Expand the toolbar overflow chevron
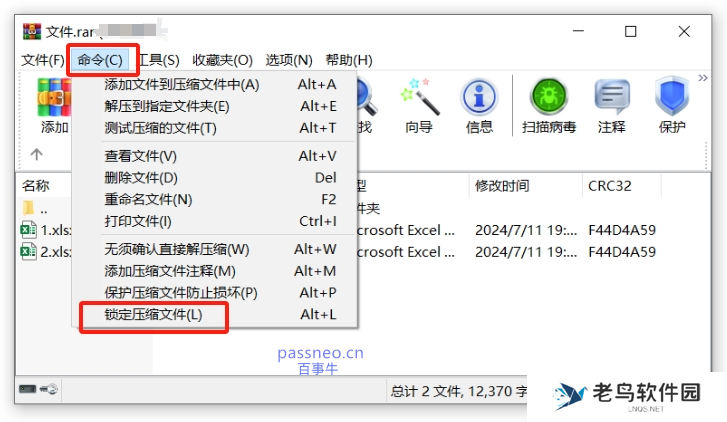Viewport: 727px width, 422px height. 703,78
